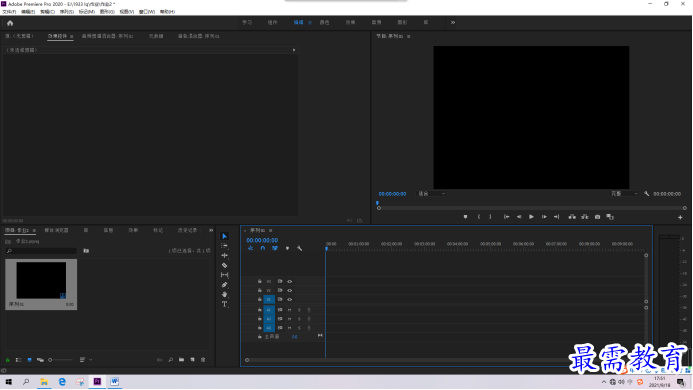Toggle Snap magnet in timeline

(263, 249)
